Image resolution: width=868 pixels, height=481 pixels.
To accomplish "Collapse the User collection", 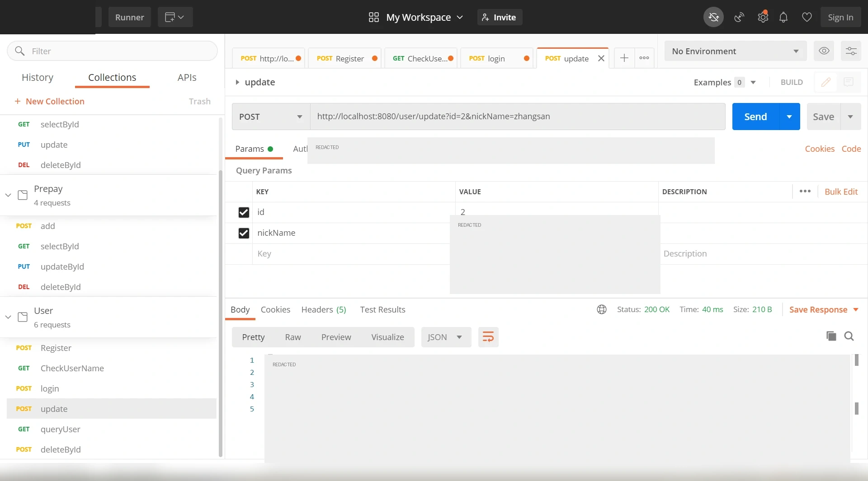I will pyautogui.click(x=8, y=317).
